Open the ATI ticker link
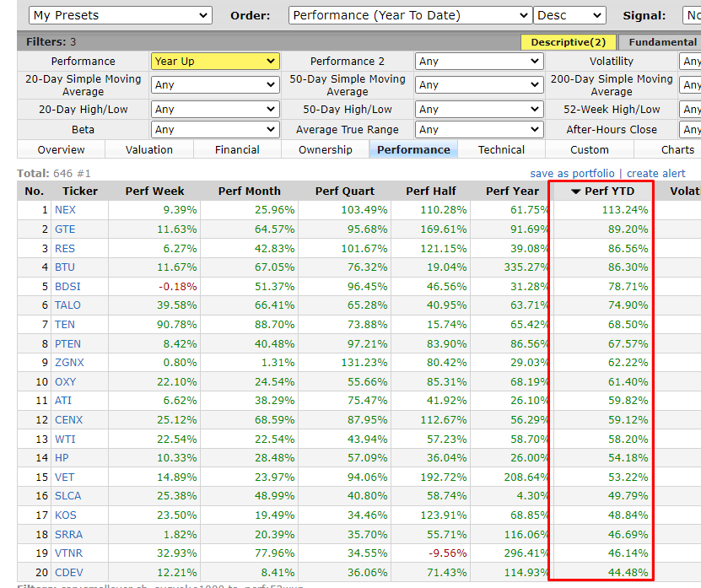This screenshot has height=588, width=701. 63,401
